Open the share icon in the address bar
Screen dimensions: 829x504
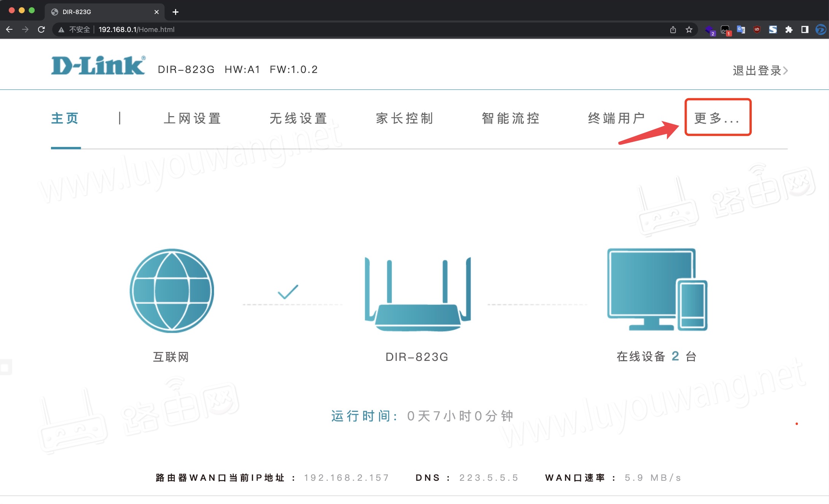pos(673,29)
